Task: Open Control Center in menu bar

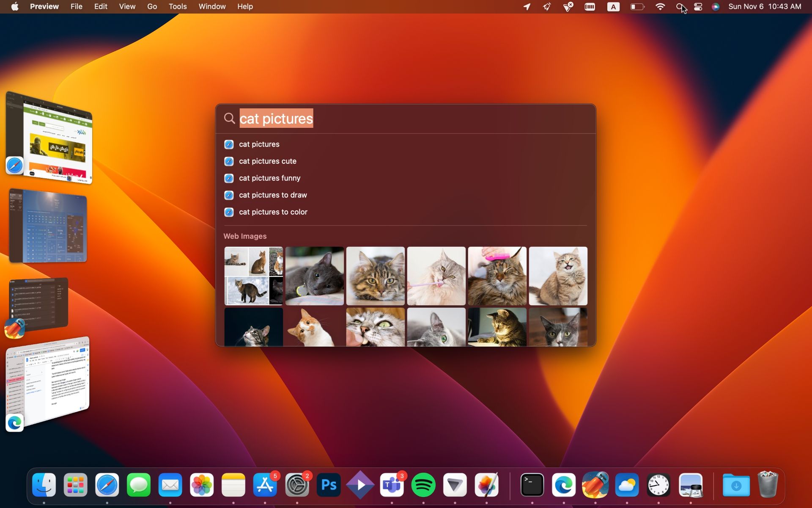Action: point(698,7)
